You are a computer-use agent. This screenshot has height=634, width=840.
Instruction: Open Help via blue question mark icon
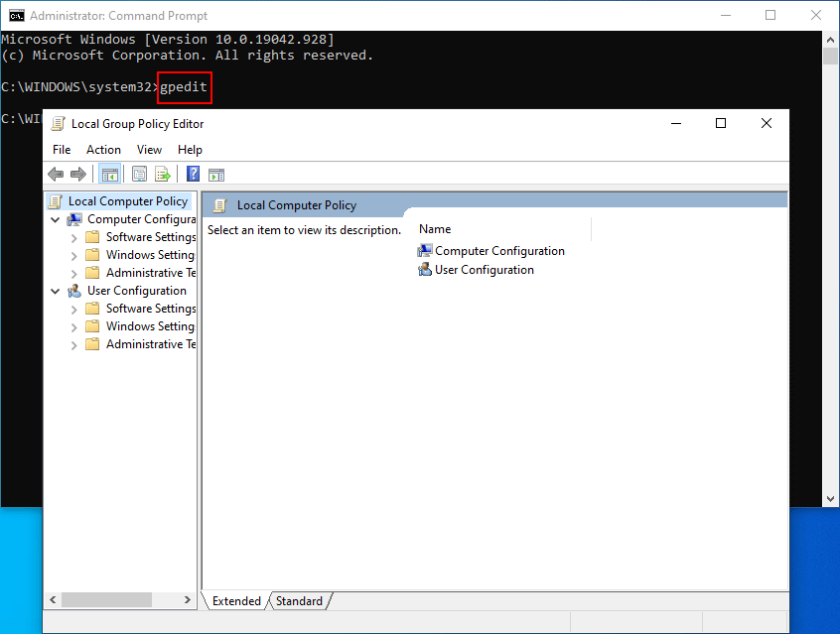pyautogui.click(x=194, y=175)
